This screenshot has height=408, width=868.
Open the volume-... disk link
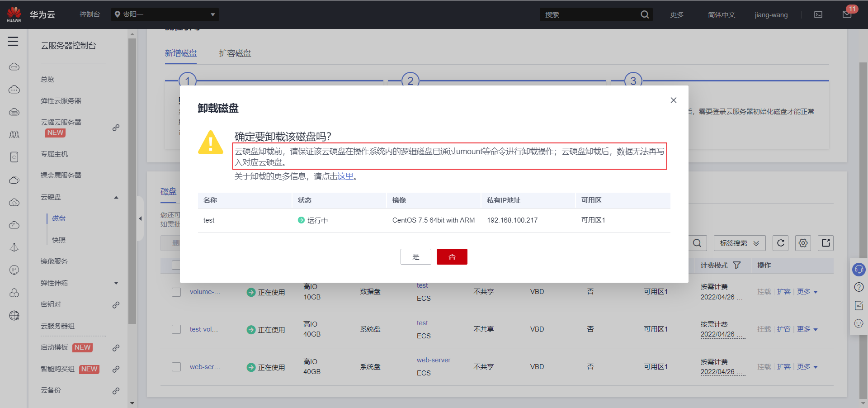coord(205,292)
